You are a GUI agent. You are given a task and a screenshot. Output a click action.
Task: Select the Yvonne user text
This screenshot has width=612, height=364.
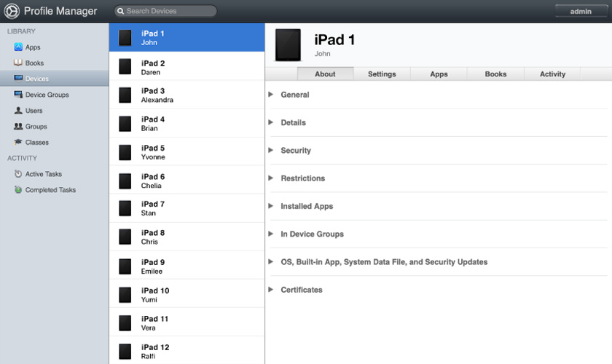153,157
